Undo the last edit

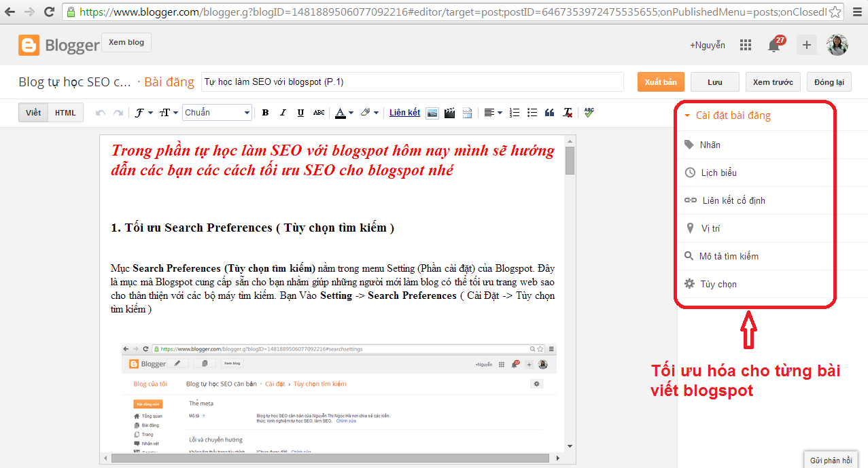101,113
